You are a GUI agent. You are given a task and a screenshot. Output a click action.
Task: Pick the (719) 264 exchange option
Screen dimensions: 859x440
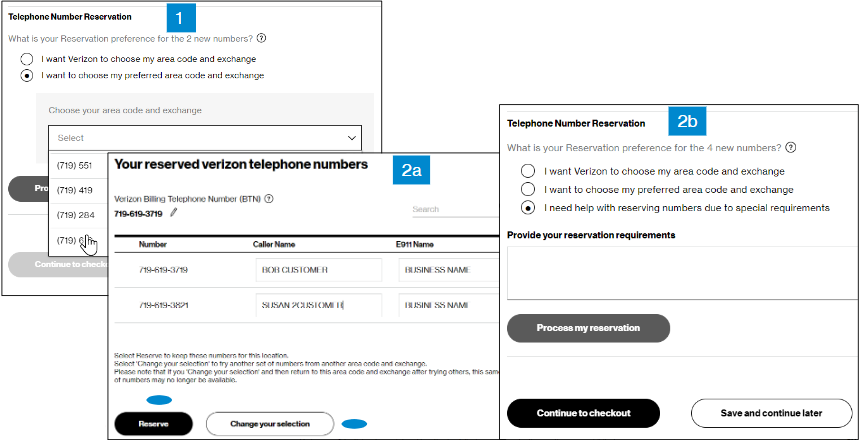(75, 214)
